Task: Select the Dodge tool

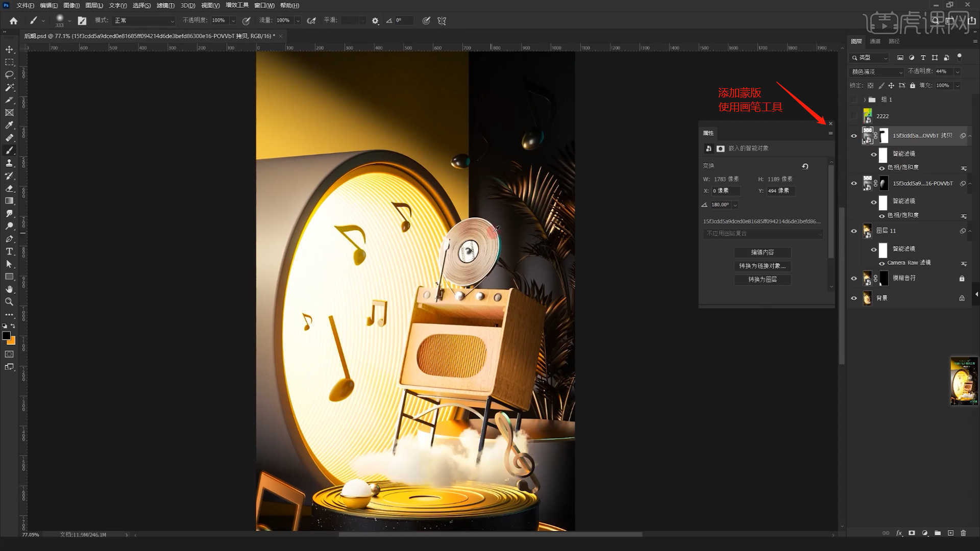Action: click(9, 226)
